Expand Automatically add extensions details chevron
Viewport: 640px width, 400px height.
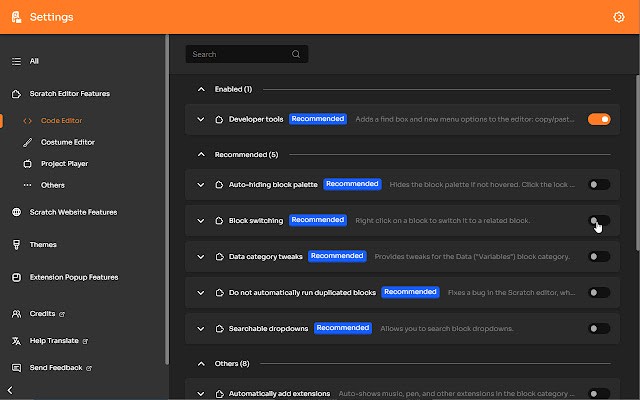click(200, 394)
